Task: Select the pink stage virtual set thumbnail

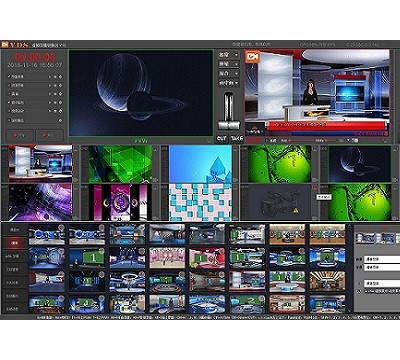Action: pyautogui.click(x=167, y=258)
